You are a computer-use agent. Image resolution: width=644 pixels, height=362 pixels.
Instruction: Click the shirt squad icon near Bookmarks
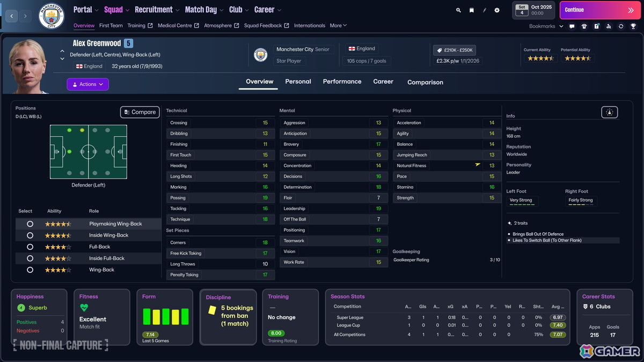(x=584, y=26)
